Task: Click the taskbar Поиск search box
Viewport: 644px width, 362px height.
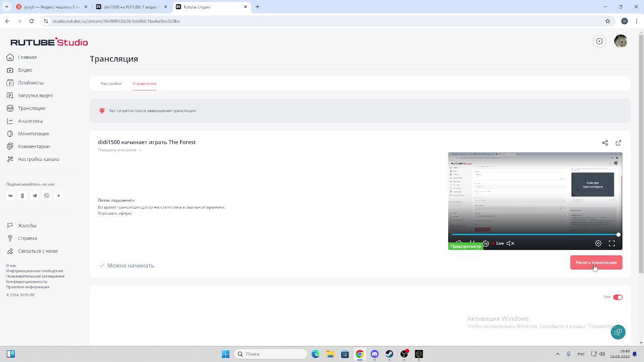Action: tap(271, 354)
